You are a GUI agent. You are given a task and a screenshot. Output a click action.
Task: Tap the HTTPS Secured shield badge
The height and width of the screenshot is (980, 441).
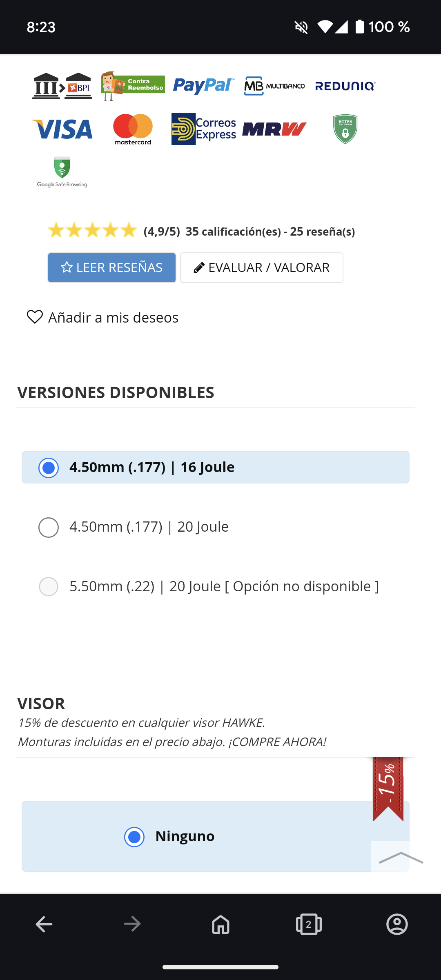345,129
